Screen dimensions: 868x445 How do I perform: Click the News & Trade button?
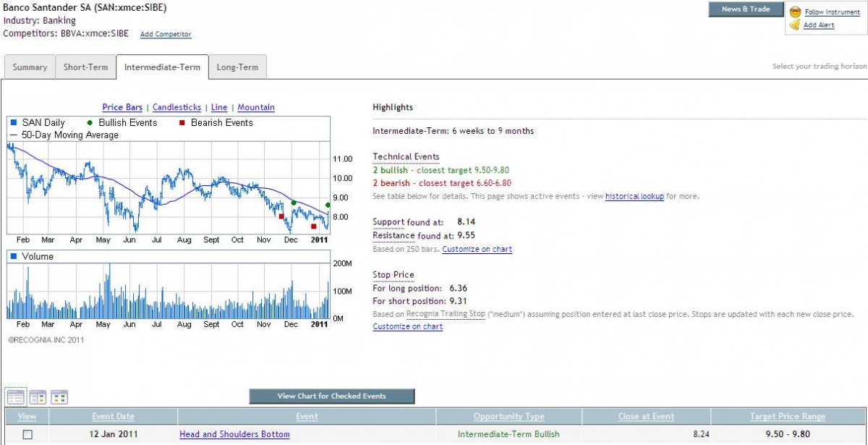coord(746,9)
